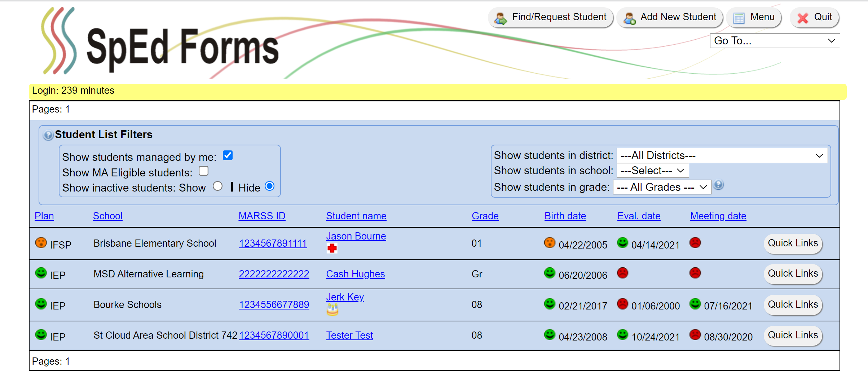Enable Show MA Eligible students checkbox
Screen dimensions: 868x391
[204, 171]
